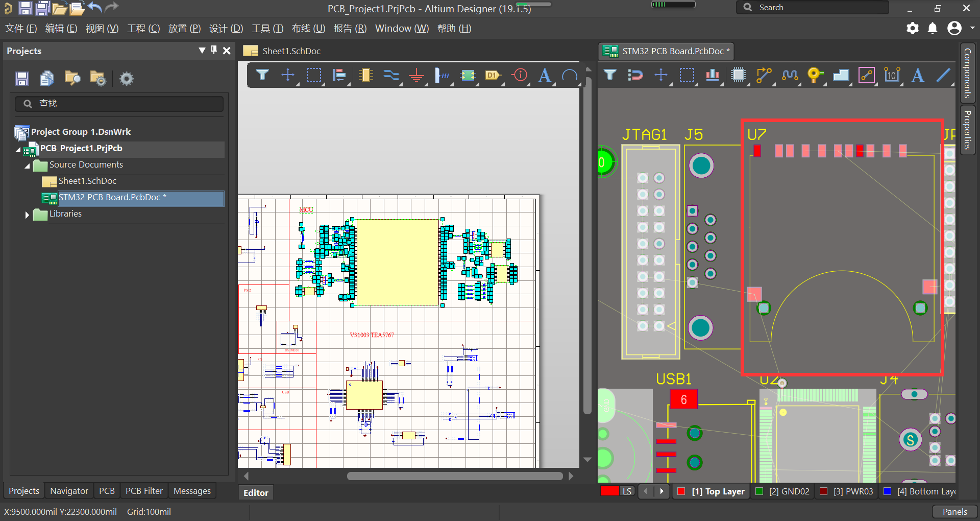Expand Libraries folder
The height and width of the screenshot is (521, 980).
27,215
